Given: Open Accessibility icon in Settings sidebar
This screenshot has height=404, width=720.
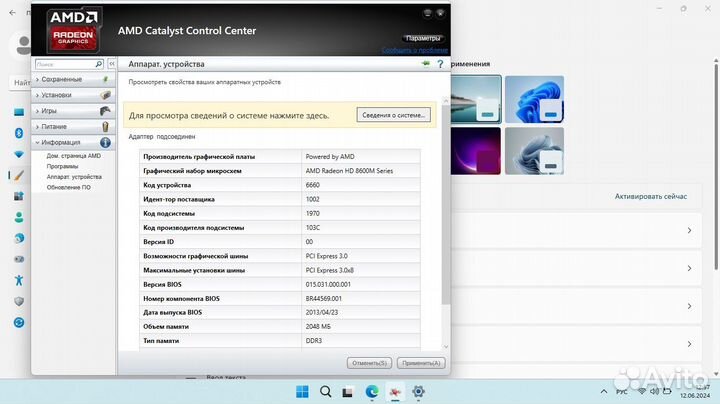Looking at the screenshot, I should (19, 280).
